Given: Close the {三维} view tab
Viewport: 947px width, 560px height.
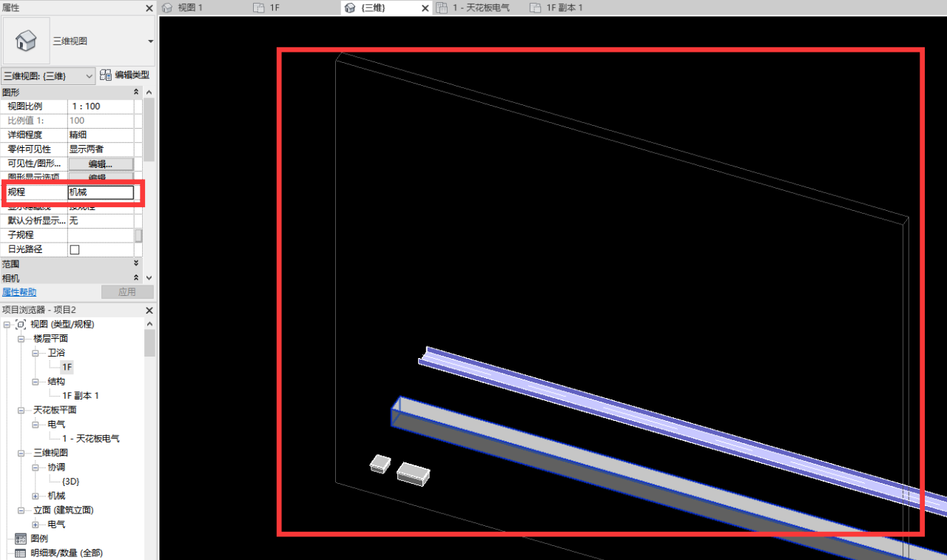Looking at the screenshot, I should 425,7.
